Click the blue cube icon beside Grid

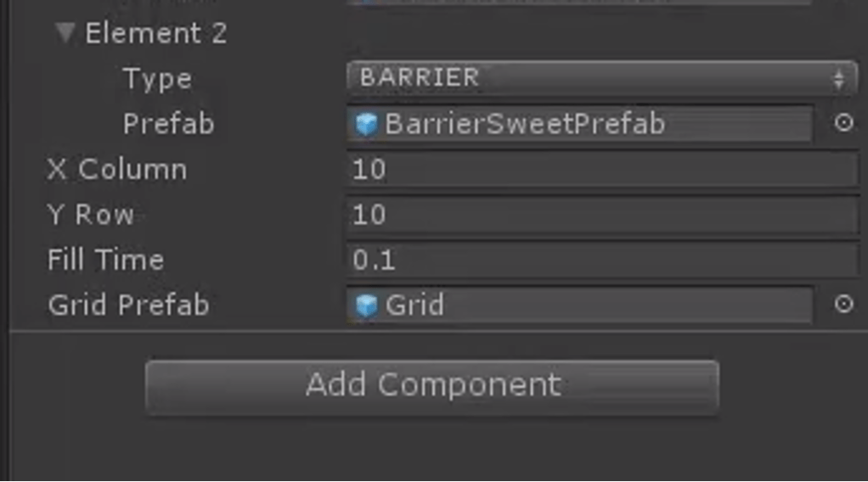click(366, 305)
